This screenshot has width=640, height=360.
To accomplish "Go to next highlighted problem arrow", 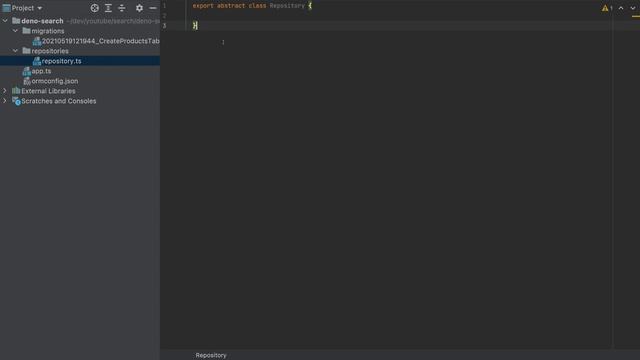I will [x=633, y=8].
